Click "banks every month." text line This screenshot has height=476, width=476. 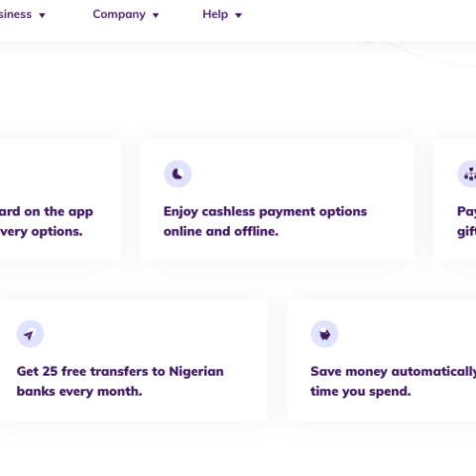[79, 392]
